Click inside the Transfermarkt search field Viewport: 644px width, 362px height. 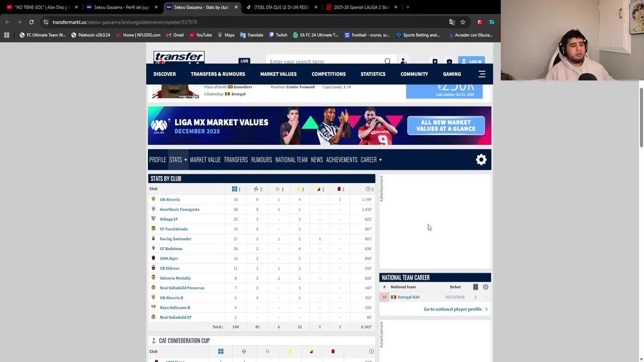[x=325, y=61]
